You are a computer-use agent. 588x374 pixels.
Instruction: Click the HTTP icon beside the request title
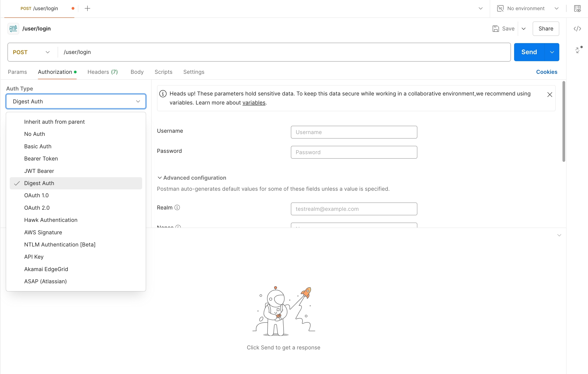coord(13,28)
